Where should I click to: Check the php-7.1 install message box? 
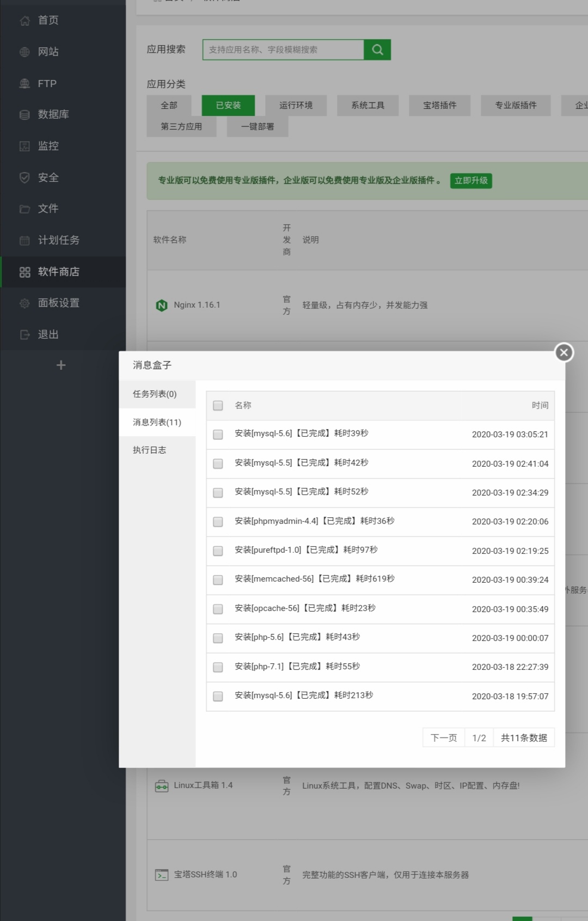coord(218,667)
